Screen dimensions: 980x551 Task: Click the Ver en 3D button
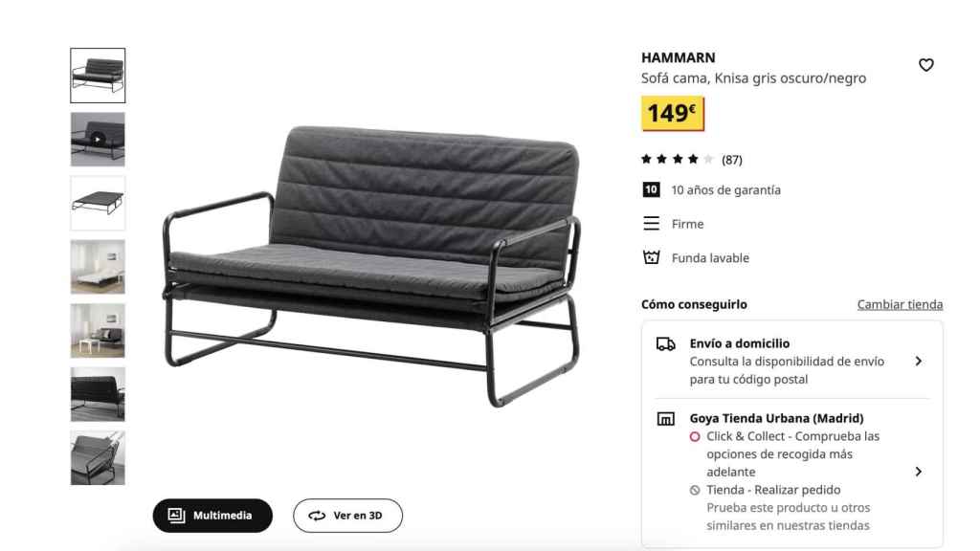347,516
